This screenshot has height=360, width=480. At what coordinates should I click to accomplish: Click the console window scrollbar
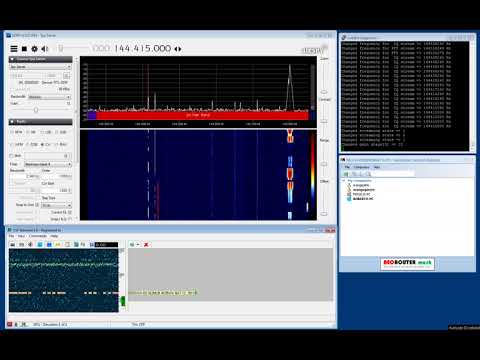click(x=472, y=96)
